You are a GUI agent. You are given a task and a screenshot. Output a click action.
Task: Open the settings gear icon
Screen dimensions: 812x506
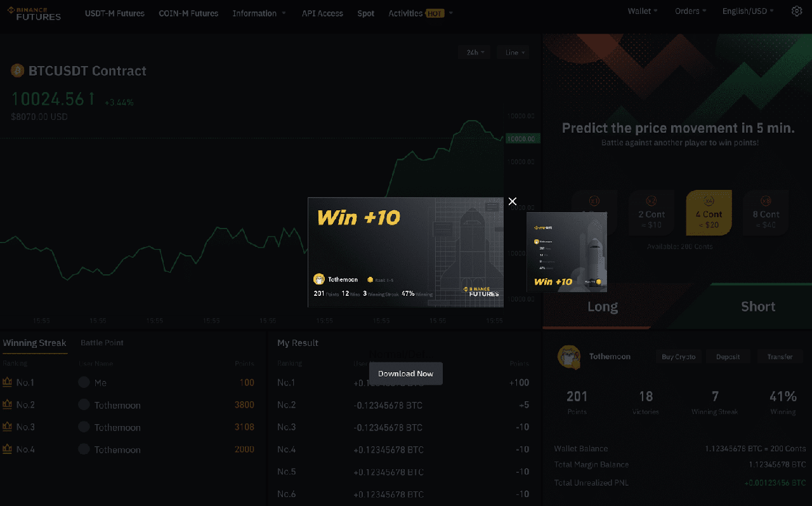[x=797, y=11]
